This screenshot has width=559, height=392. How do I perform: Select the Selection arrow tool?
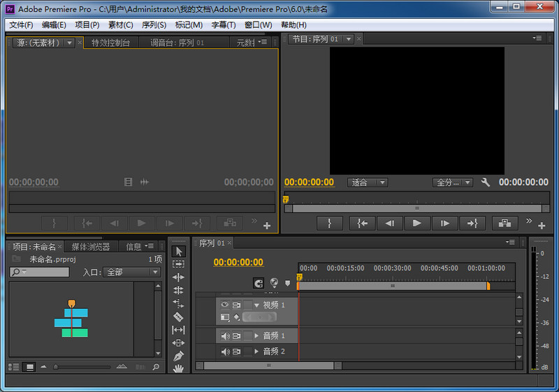click(179, 252)
